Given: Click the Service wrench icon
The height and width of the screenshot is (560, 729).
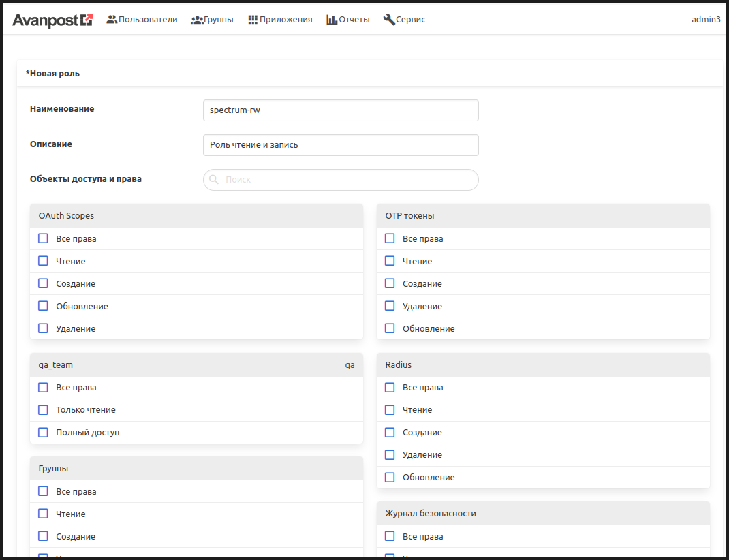Looking at the screenshot, I should pyautogui.click(x=389, y=20).
